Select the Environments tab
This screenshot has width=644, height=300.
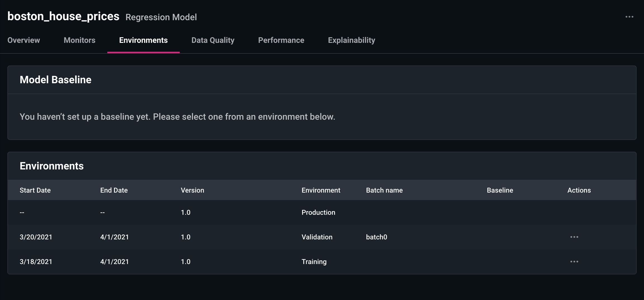click(x=143, y=40)
